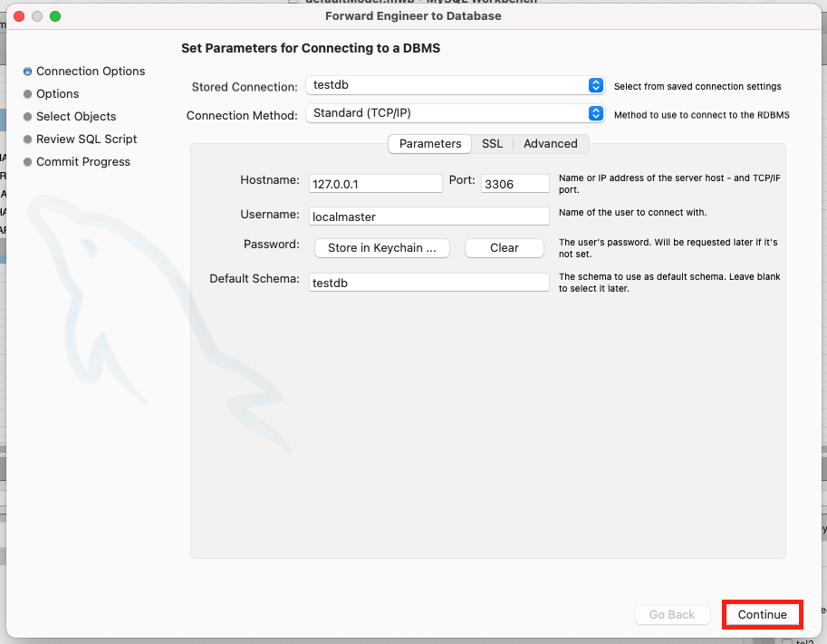The height and width of the screenshot is (644, 827).
Task: Click the Forward Engineer to Database title
Action: coord(413,15)
